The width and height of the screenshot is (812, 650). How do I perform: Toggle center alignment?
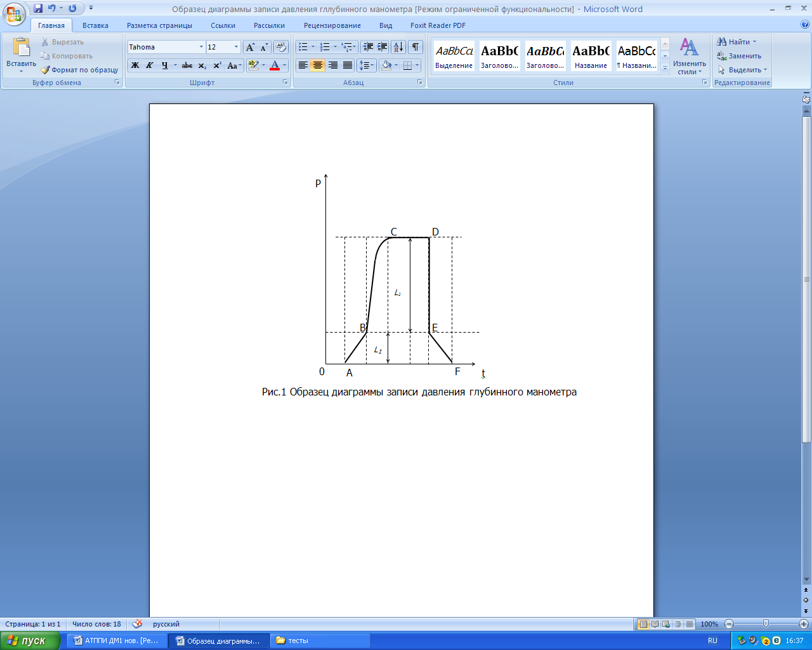click(318, 65)
